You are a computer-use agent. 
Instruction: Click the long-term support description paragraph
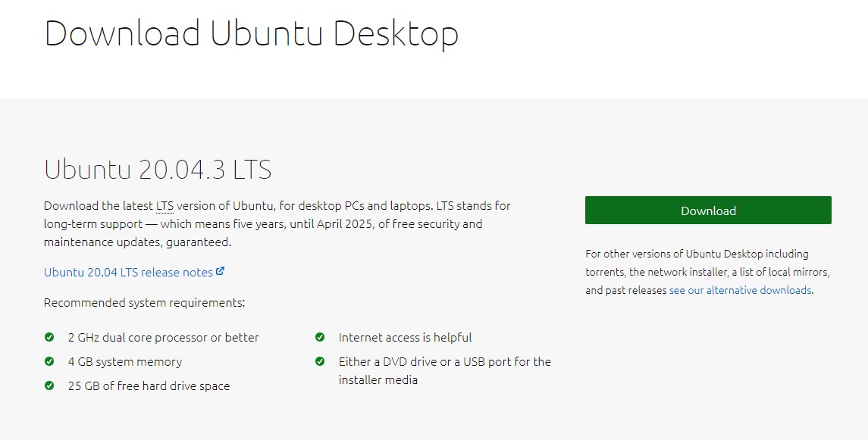coord(277,224)
